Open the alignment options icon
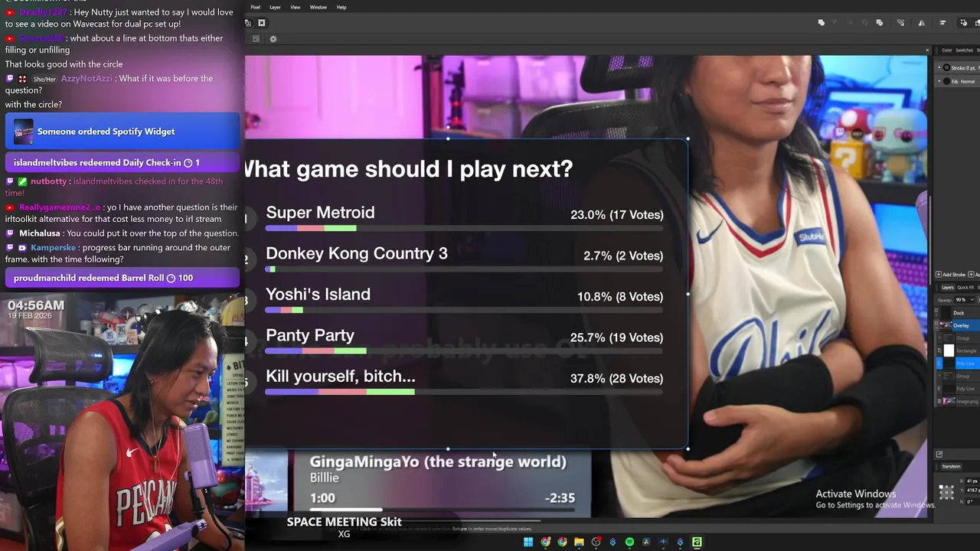 (942, 22)
